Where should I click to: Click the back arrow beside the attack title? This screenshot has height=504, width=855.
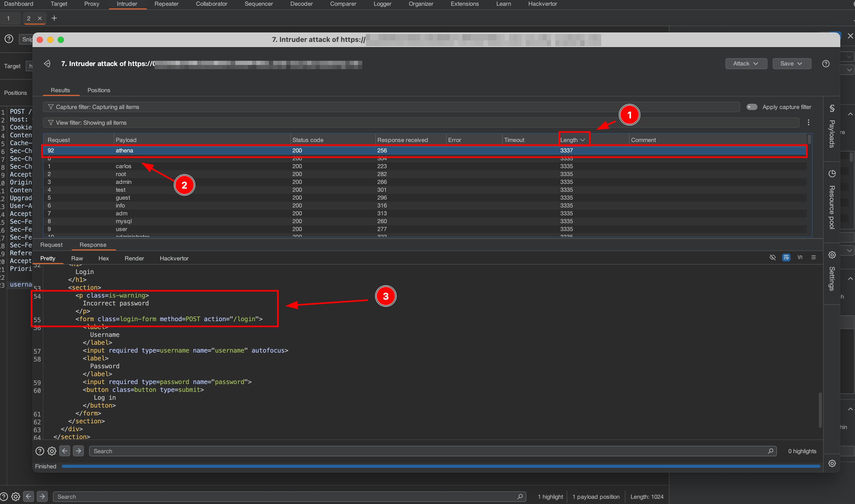47,63
